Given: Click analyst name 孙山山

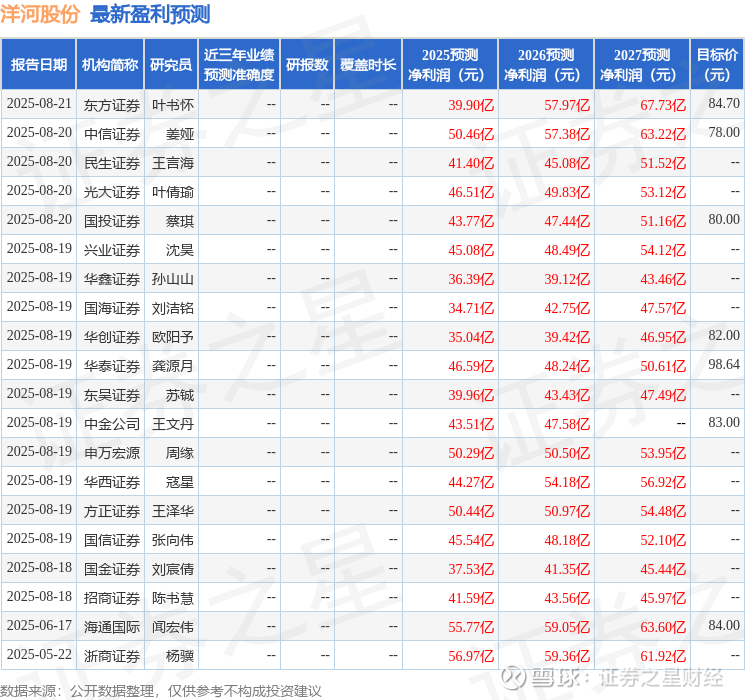Looking at the screenshot, I should [173, 279].
